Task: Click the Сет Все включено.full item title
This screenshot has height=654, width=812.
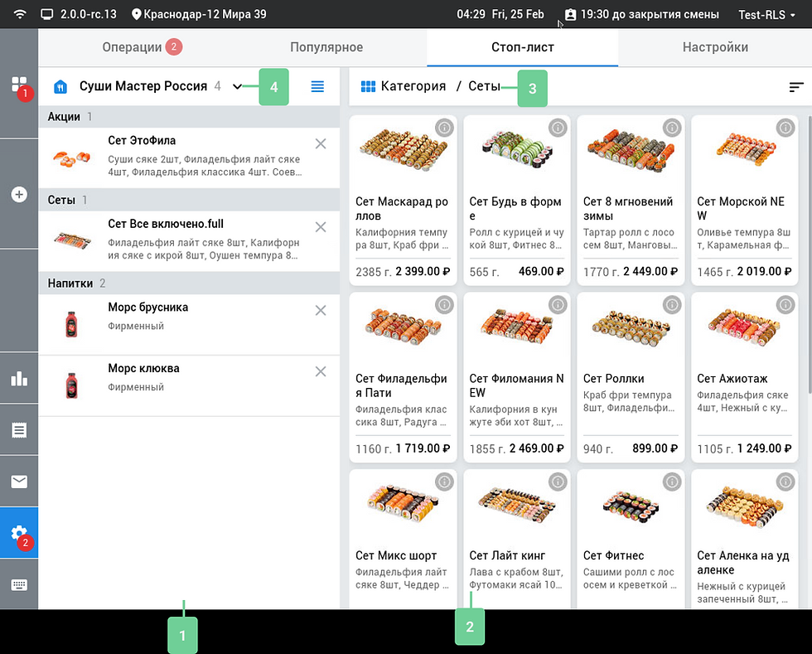Action: (166, 224)
